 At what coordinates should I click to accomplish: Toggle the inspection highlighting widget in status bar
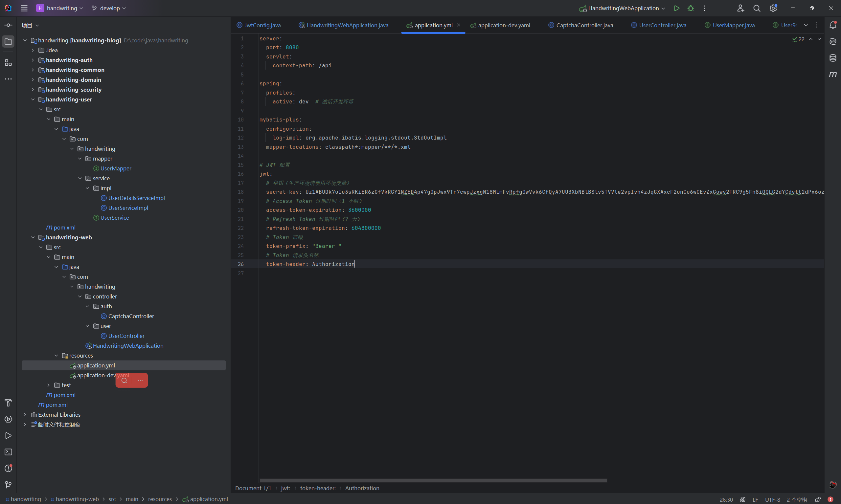coord(743,499)
